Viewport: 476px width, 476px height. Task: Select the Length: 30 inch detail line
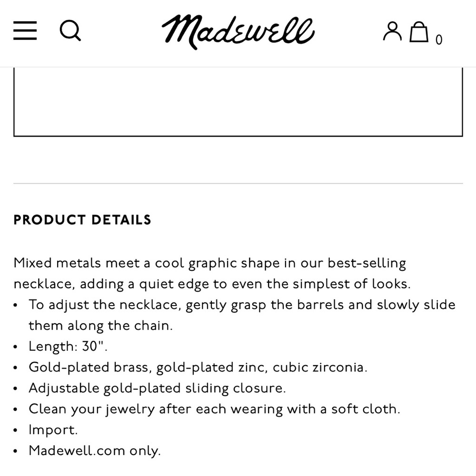point(68,346)
